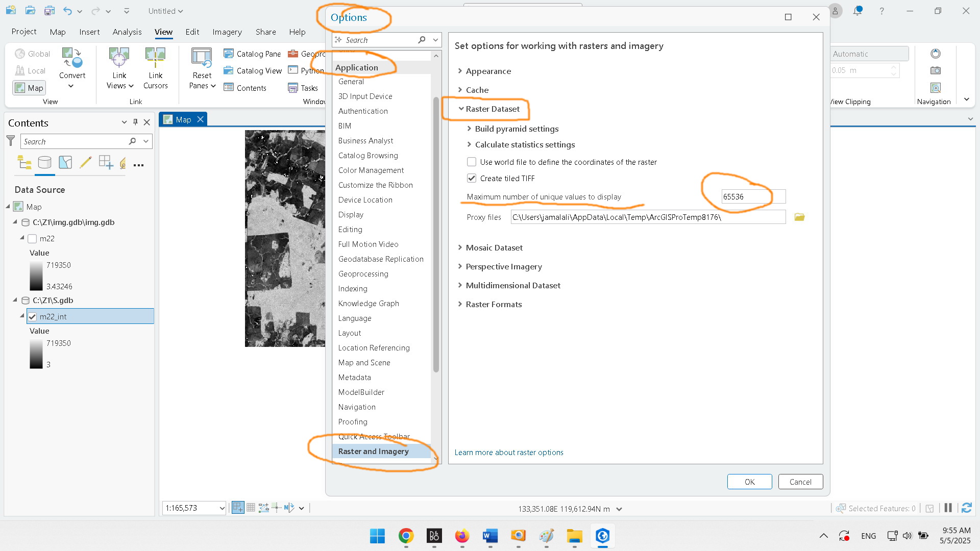
Task: Uncheck visibility of the m22_int layer
Action: pos(32,316)
